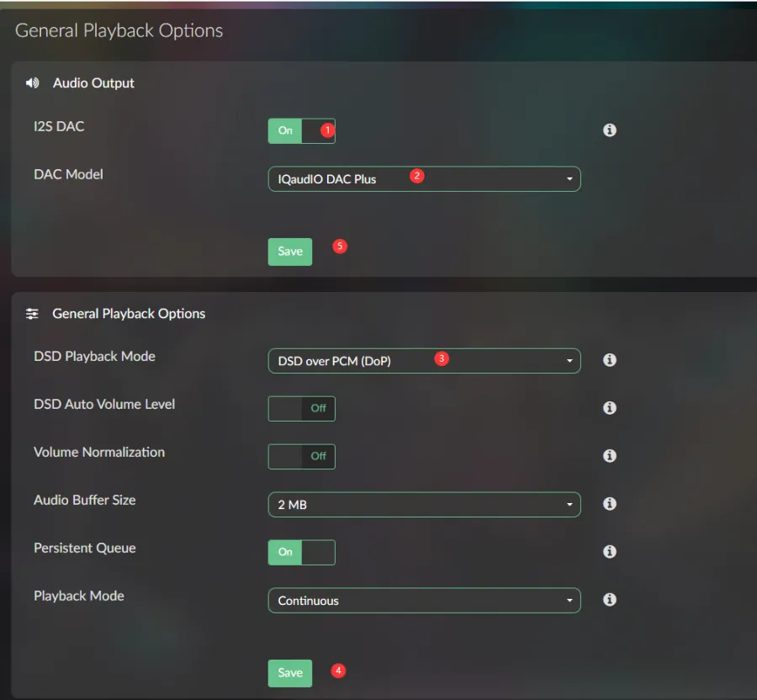The height and width of the screenshot is (700, 757).
Task: Click the info icon beside Playback Mode
Action: tap(609, 599)
